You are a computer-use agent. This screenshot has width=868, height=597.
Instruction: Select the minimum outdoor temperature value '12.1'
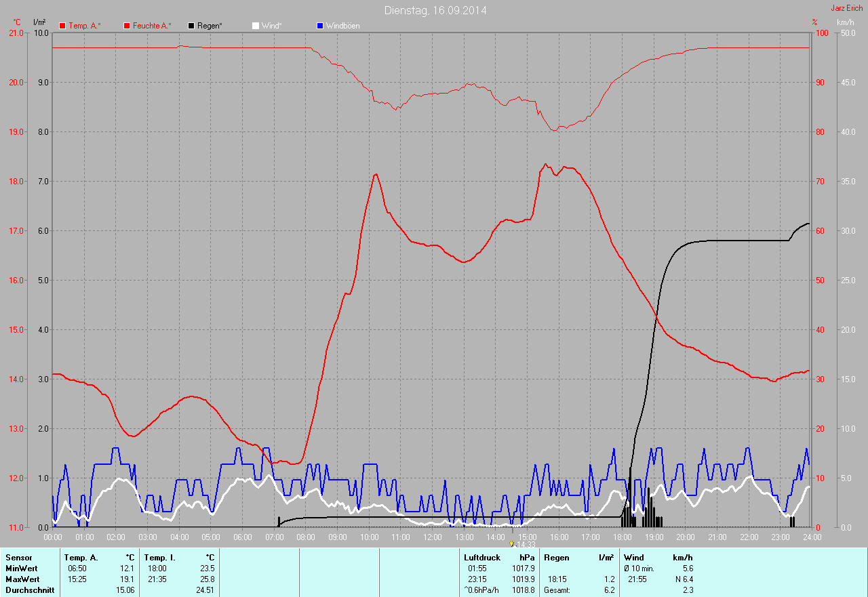[127, 568]
